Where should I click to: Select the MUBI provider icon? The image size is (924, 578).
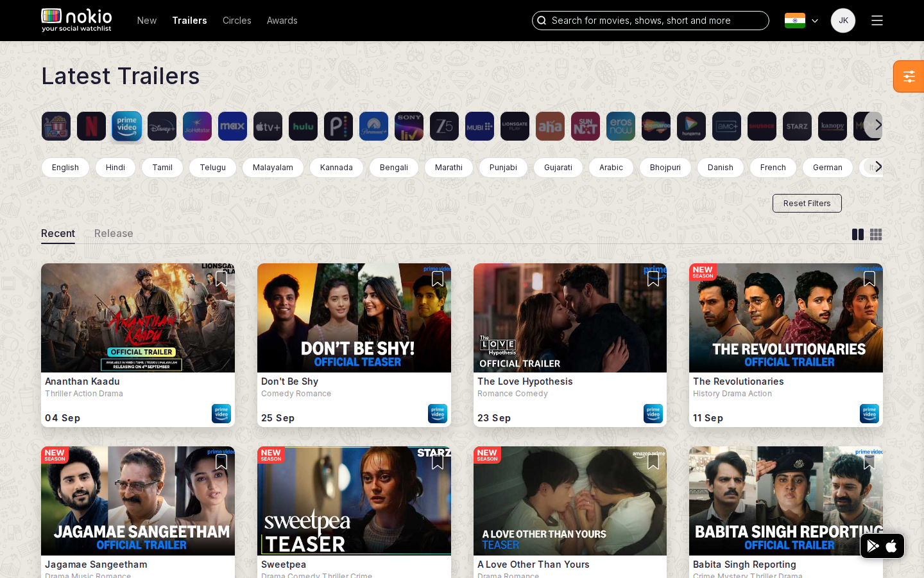479,127
